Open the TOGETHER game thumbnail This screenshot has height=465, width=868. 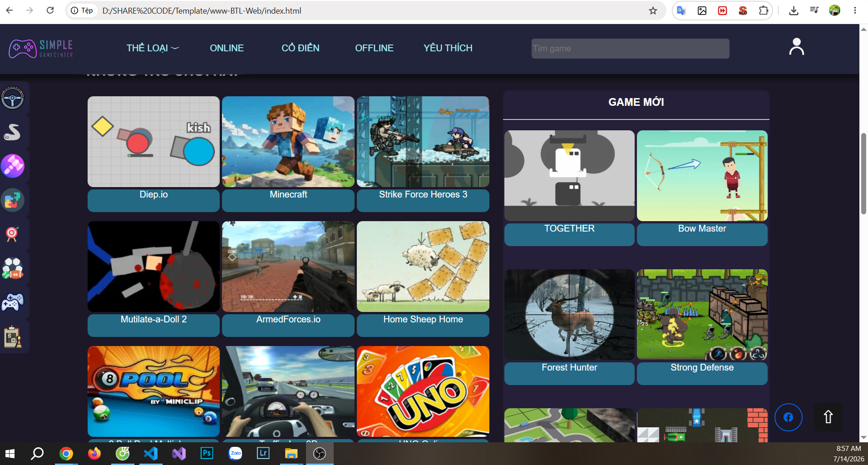click(x=569, y=176)
